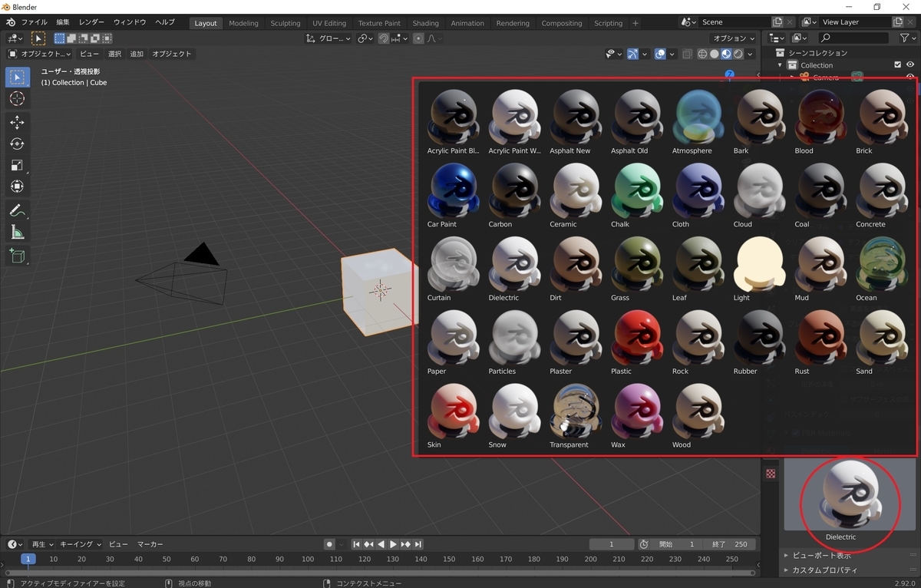Open the オプション dropdown
Image resolution: width=921 pixels, height=588 pixels.
click(734, 38)
